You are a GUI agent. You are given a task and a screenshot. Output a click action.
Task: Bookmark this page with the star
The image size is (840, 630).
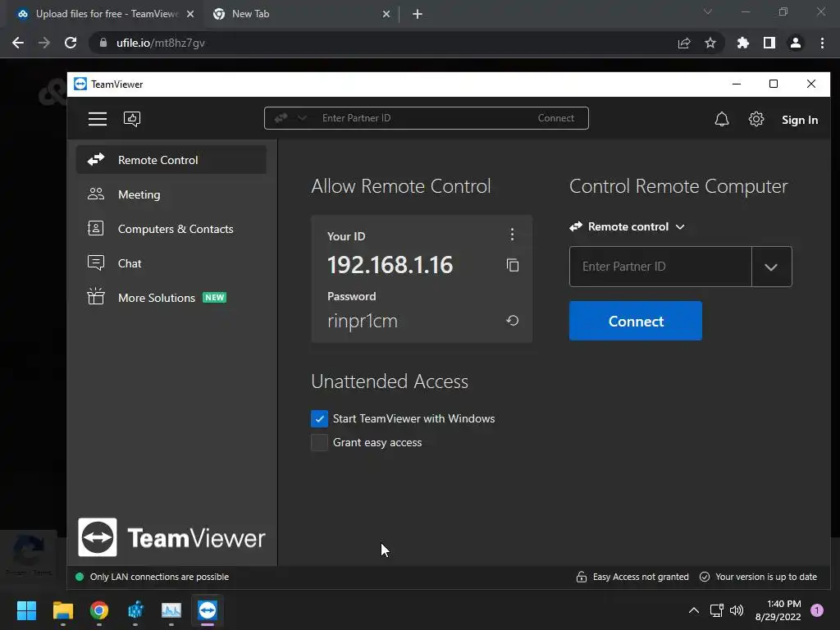[710, 43]
